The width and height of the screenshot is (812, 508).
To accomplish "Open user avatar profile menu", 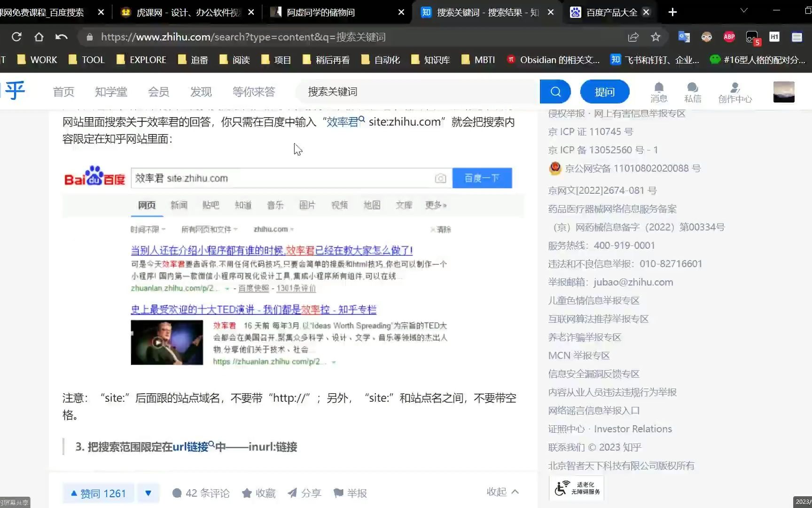I will (x=784, y=92).
